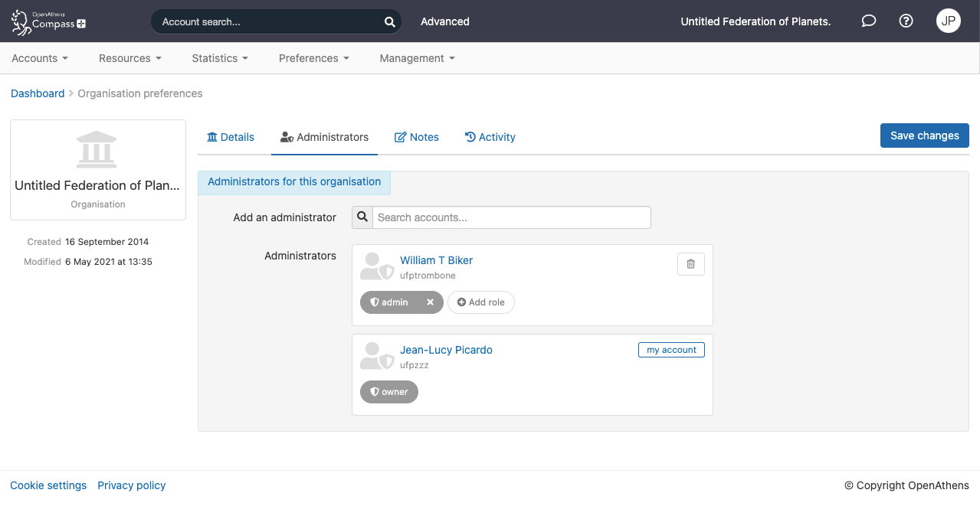The height and width of the screenshot is (519, 980).
Task: Click the magnifier icon in account search bar
Action: click(x=389, y=21)
